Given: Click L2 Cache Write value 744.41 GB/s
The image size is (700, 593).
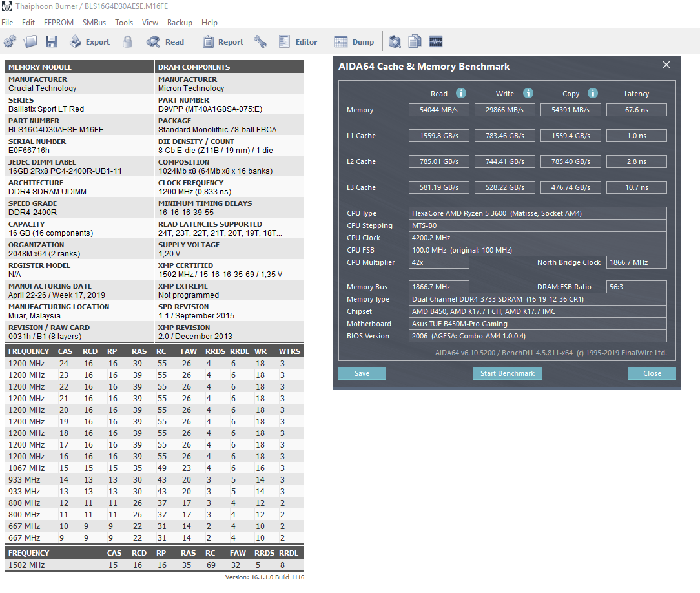Looking at the screenshot, I should point(504,161).
